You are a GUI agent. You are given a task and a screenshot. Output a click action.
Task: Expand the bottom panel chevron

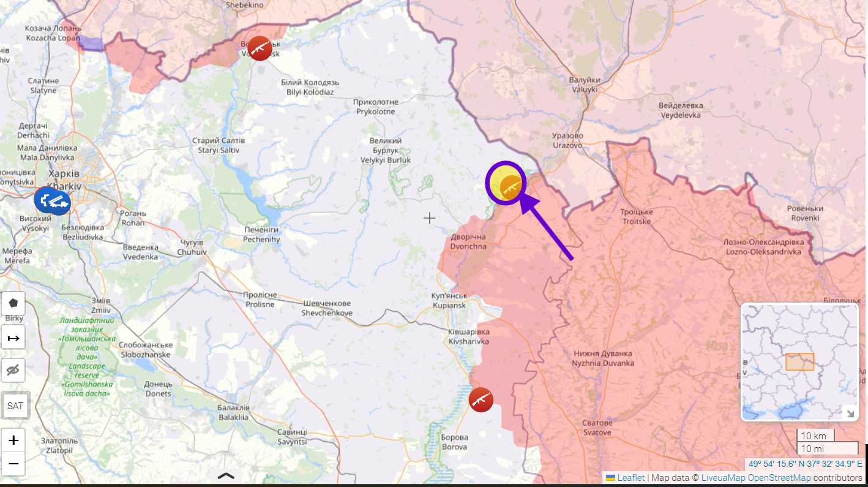226,475
